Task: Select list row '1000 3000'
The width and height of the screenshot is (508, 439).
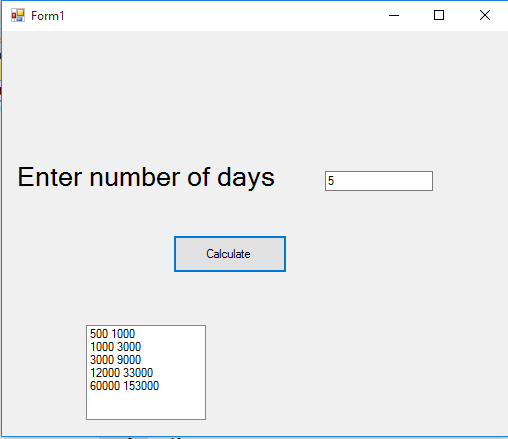Action: pos(146,347)
